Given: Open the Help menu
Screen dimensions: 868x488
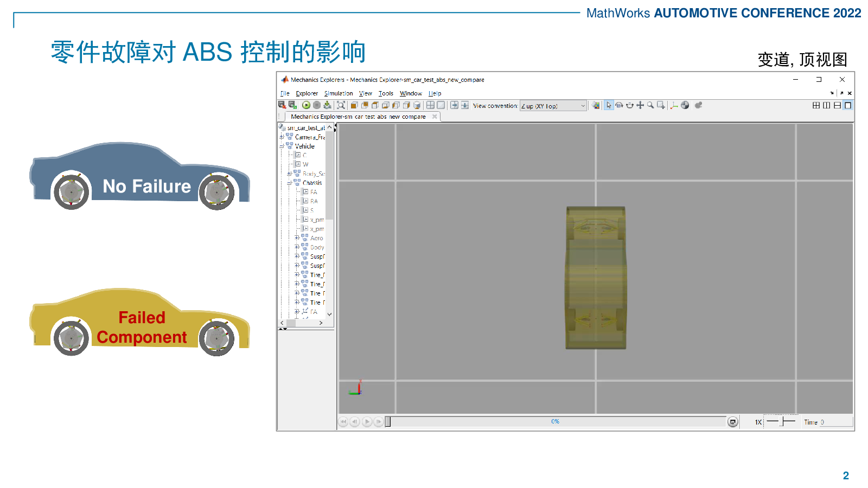Looking at the screenshot, I should point(435,93).
